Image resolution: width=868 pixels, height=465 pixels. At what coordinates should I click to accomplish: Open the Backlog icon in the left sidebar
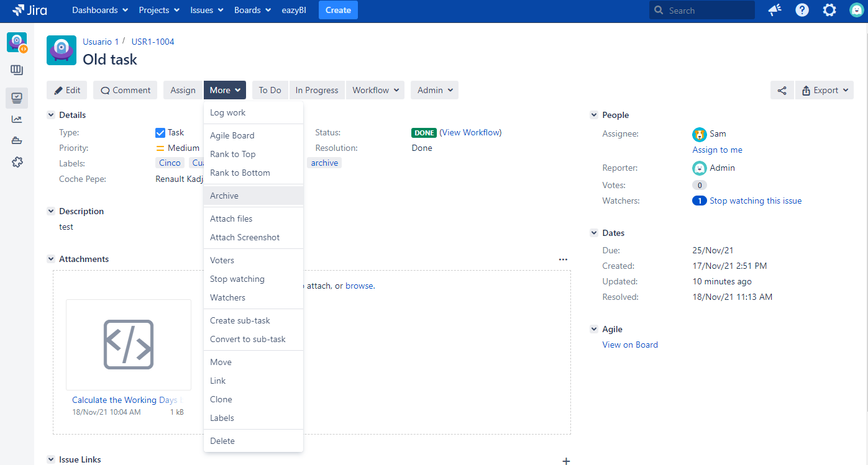(x=17, y=70)
